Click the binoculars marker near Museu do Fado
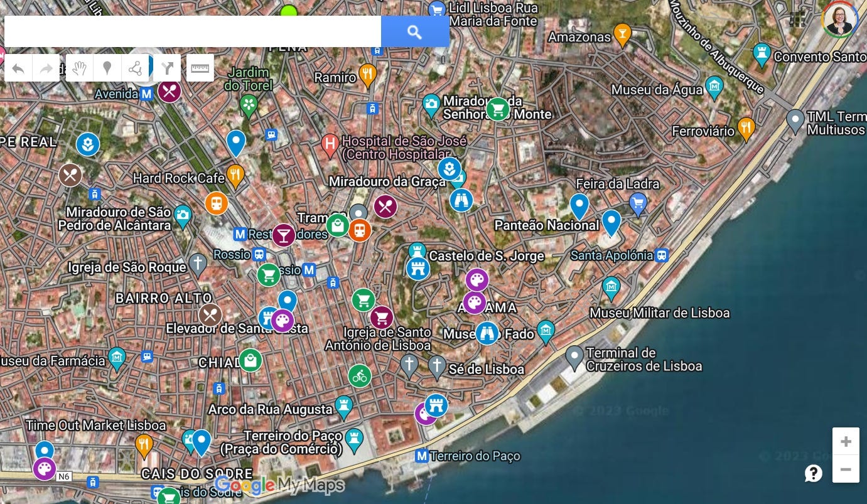867x504 pixels. coord(487,333)
